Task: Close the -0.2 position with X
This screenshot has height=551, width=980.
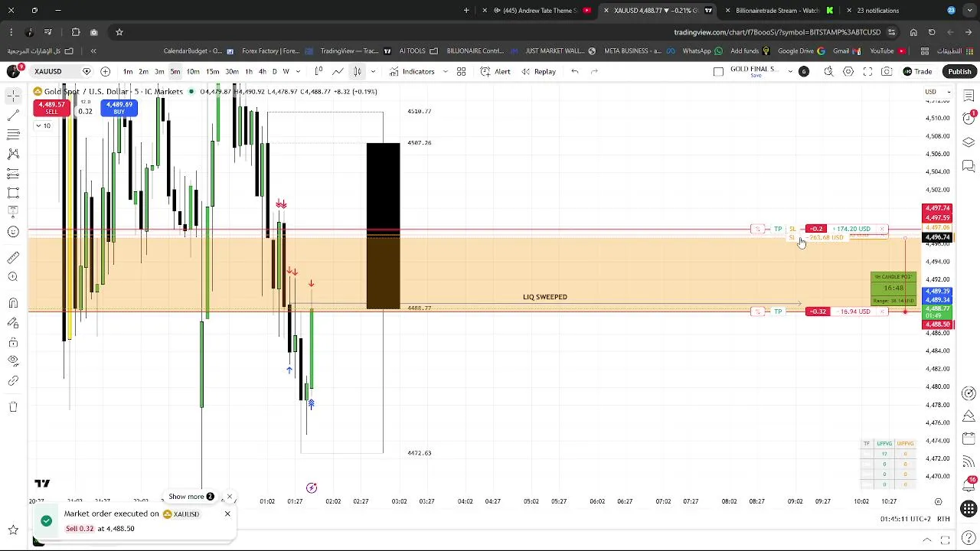Action: tap(882, 229)
